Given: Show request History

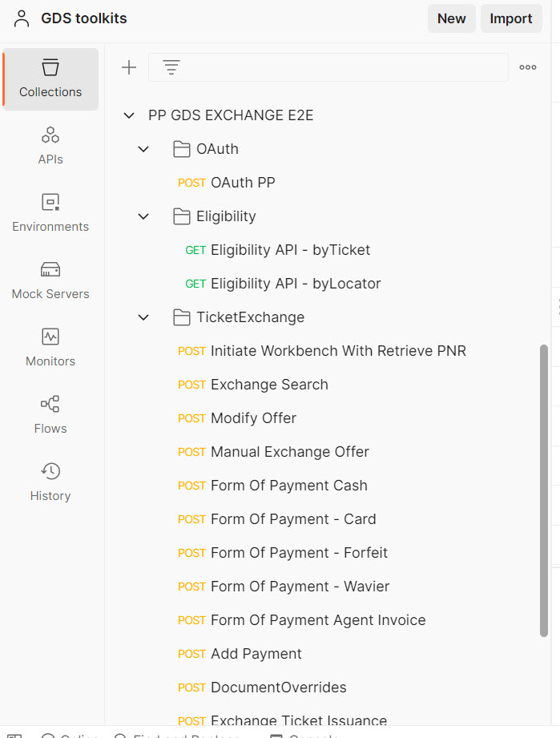Looking at the screenshot, I should [50, 482].
